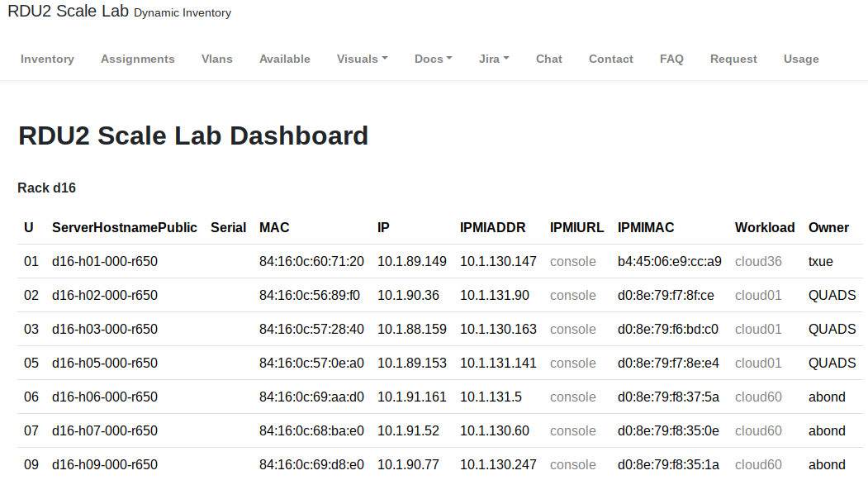Open the Usage page
The width and height of the screenshot is (868, 480).
(x=801, y=59)
